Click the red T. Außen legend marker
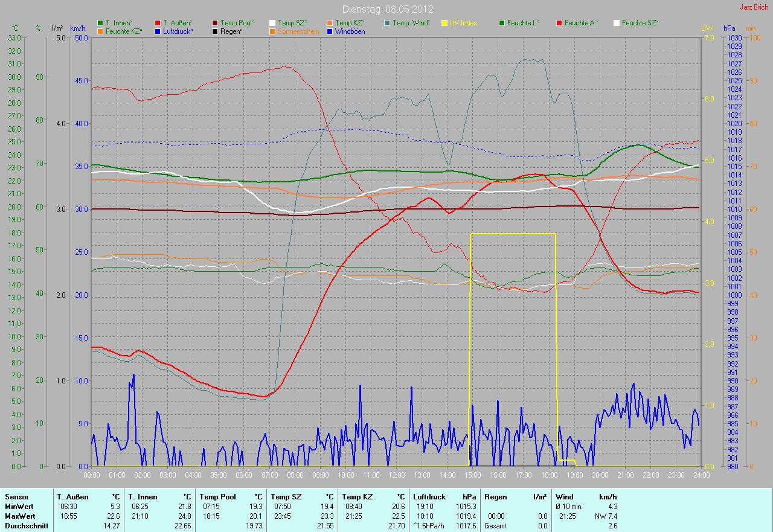The height and width of the screenshot is (532, 773). [158, 23]
